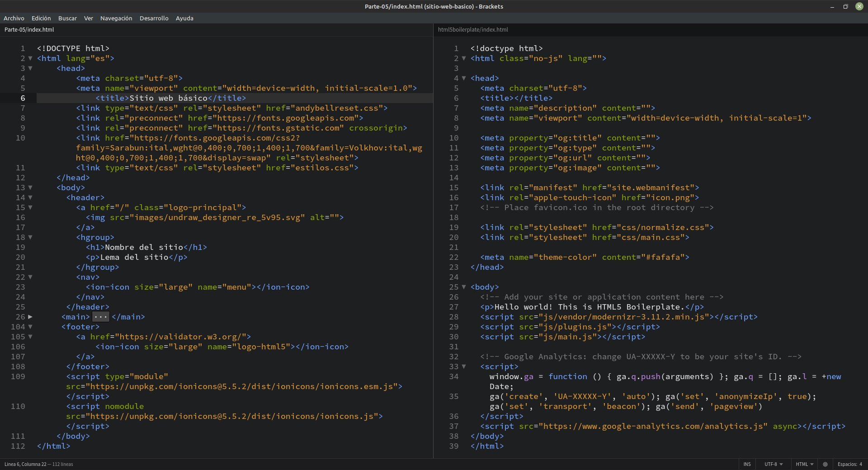Click 'https://validator.w3.org/' URL text
The height and width of the screenshot is (470, 868).
(x=181, y=337)
